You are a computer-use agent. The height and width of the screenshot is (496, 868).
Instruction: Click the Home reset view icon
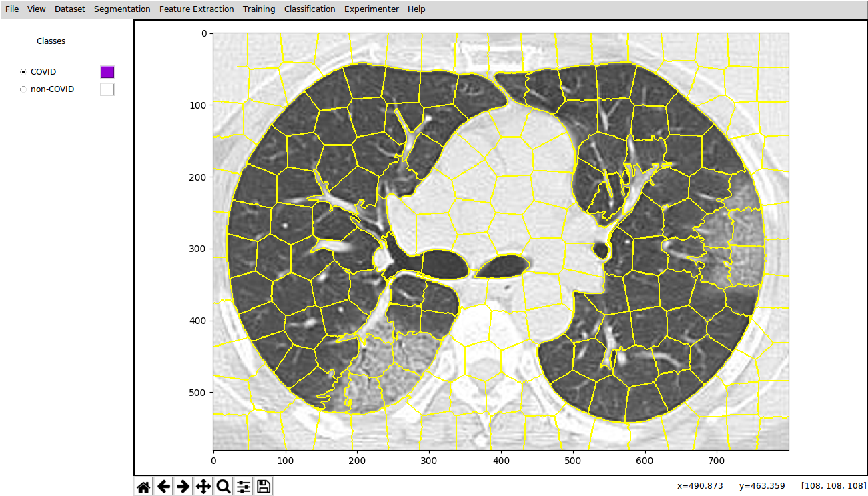point(143,487)
